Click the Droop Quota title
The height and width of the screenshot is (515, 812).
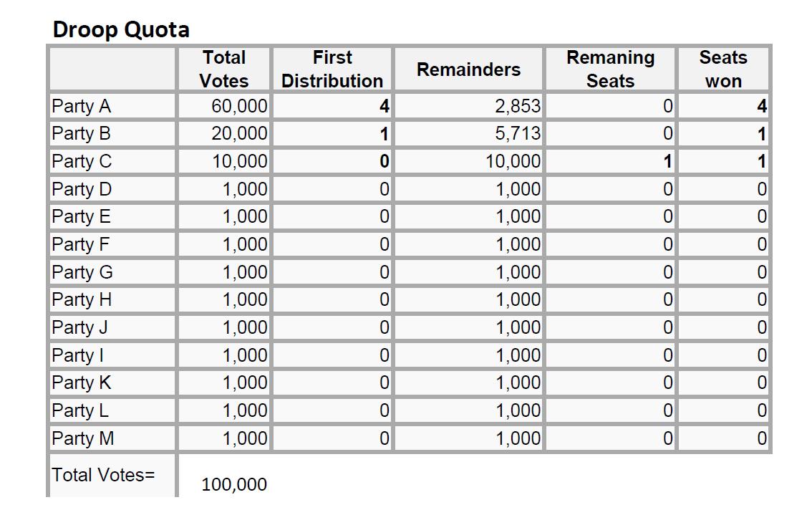[x=121, y=30]
